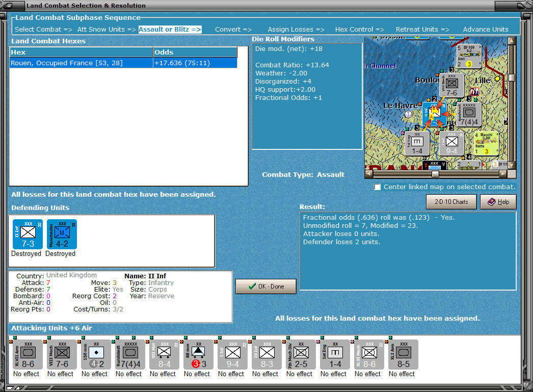The height and width of the screenshot is (392, 533).
Task: Select the destroyed Manchester 4-2 defending unit
Action: pyautogui.click(x=62, y=234)
